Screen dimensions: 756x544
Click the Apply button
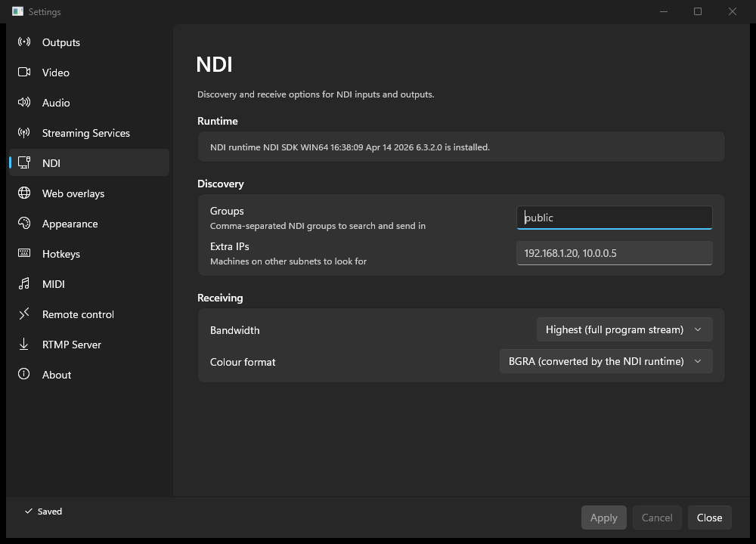[x=603, y=518]
